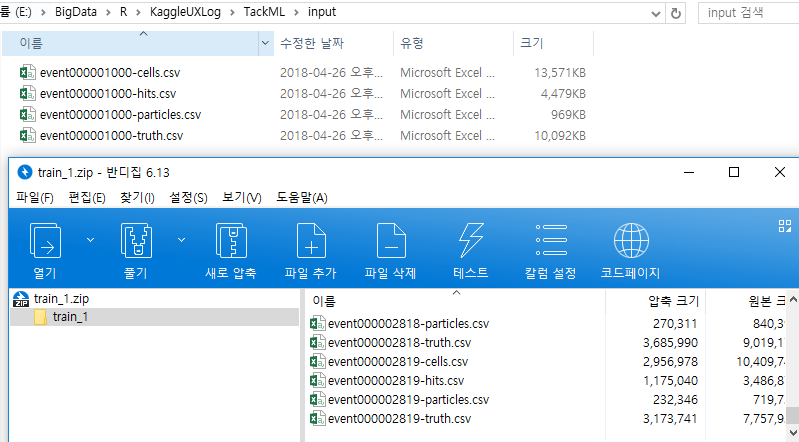Select the train_1 folder in tree
Viewport: 799px width, 442px height.
pos(70,317)
